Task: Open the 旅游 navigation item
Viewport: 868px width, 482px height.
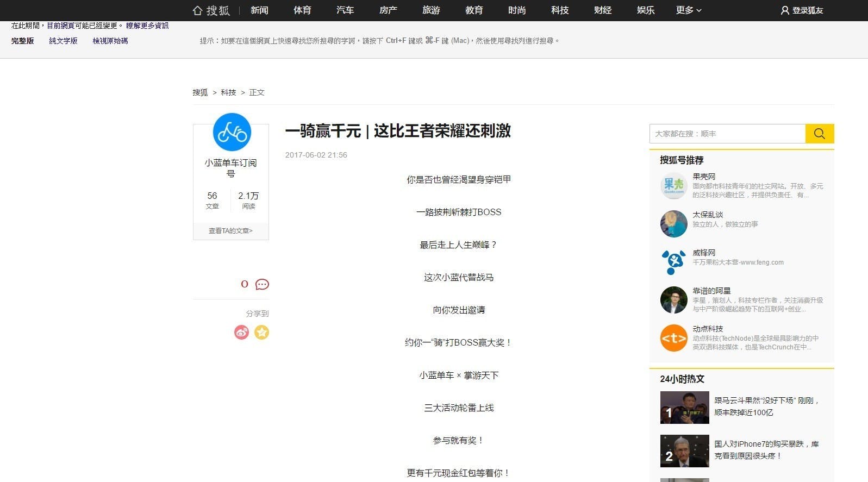Action: [431, 10]
